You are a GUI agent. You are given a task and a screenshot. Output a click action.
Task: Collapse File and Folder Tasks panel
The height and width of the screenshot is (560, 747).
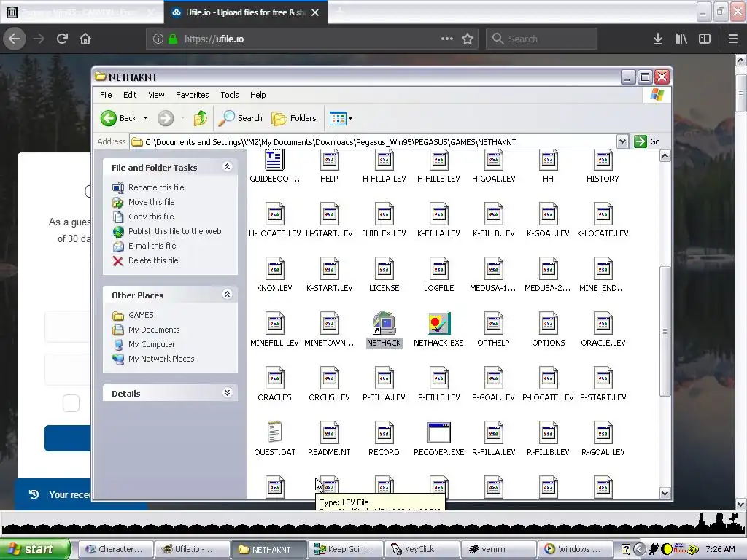(228, 167)
